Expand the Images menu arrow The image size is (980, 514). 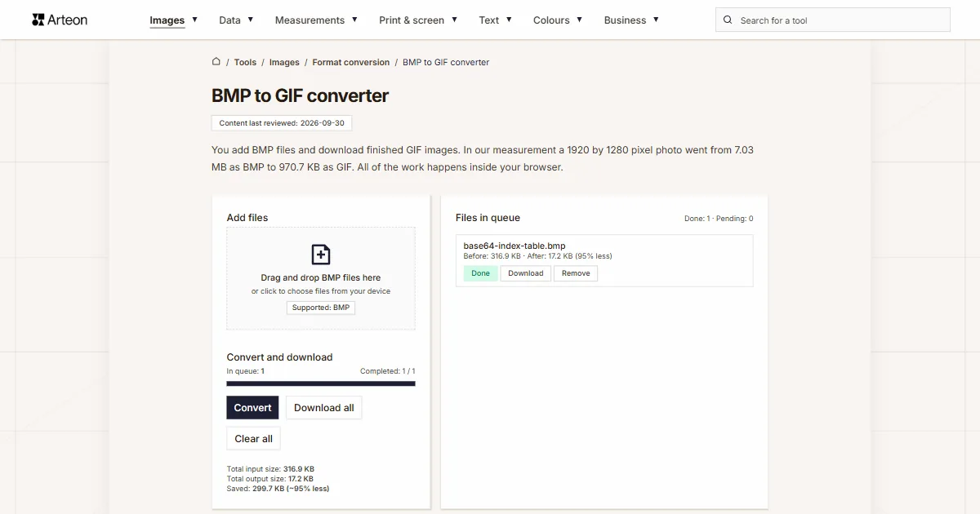click(194, 19)
